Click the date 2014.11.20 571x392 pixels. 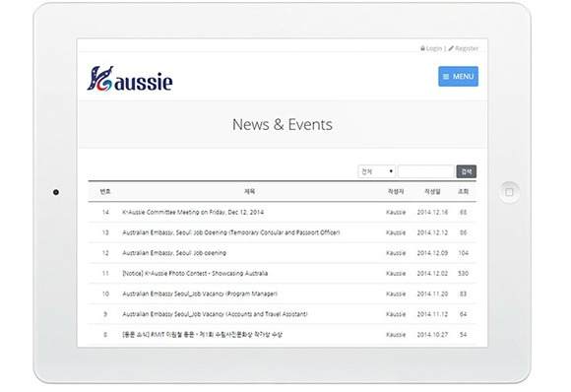point(432,294)
